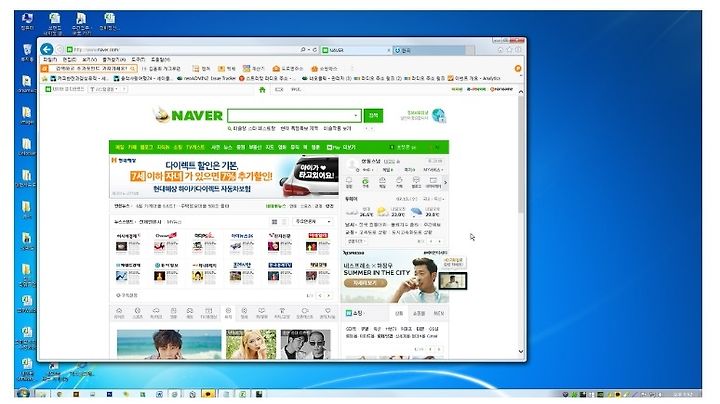Open the 도구(T) menu
This screenshot has width=720, height=404.
click(x=138, y=60)
